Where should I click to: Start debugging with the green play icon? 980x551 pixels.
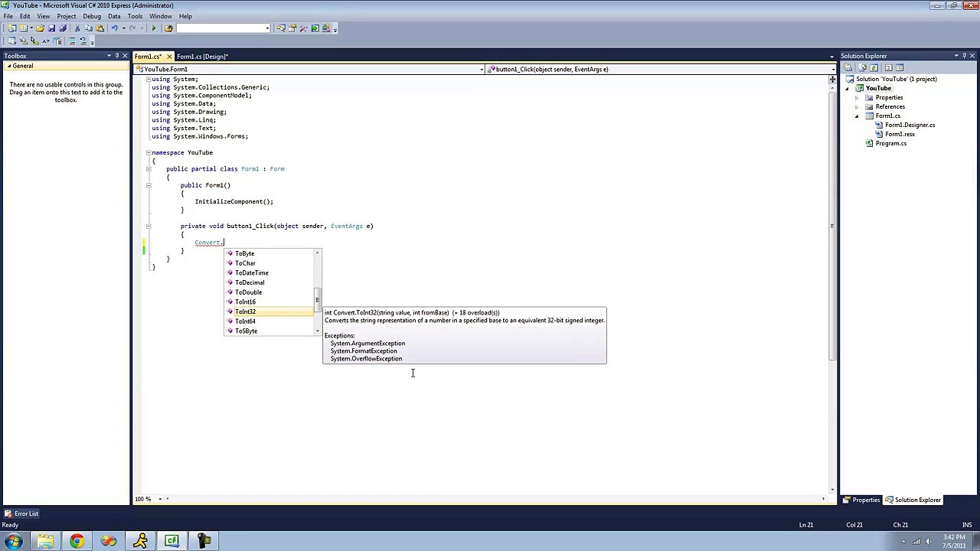154,28
